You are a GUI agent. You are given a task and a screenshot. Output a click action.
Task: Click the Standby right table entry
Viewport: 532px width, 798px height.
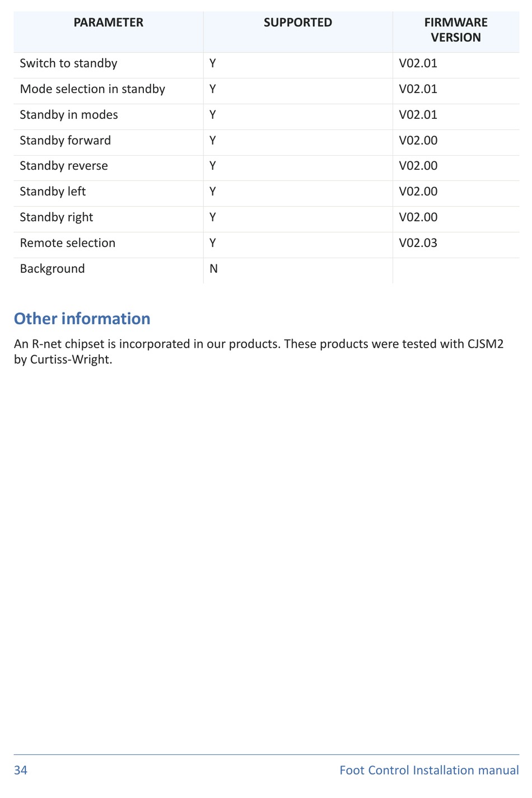coord(57,217)
